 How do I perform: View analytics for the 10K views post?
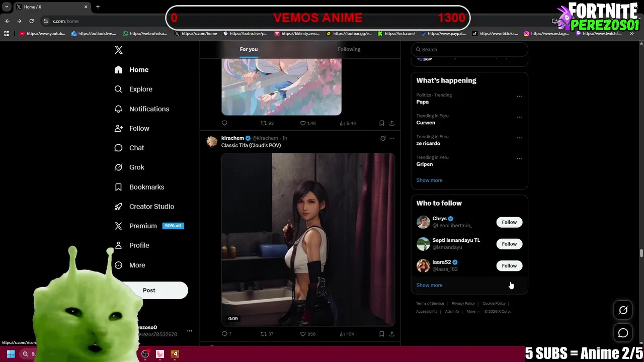tap(347, 334)
